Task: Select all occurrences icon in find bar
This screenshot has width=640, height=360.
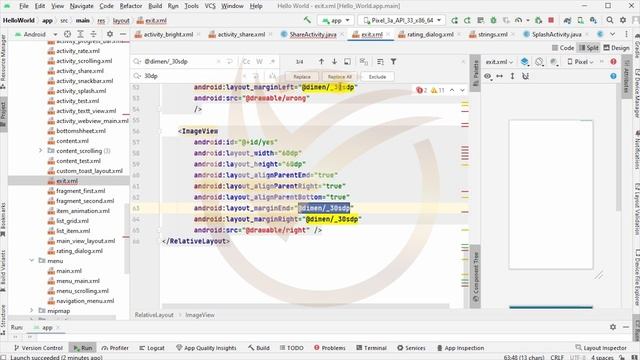Action: (363, 62)
